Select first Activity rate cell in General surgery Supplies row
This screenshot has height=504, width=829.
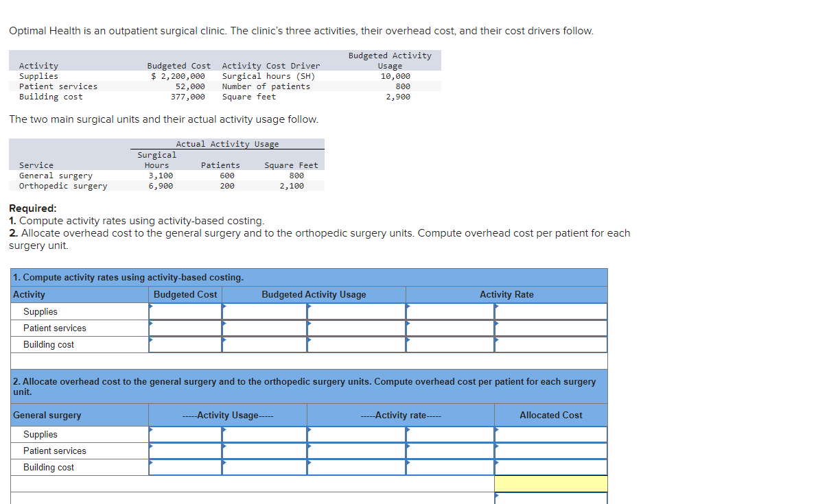click(x=356, y=434)
